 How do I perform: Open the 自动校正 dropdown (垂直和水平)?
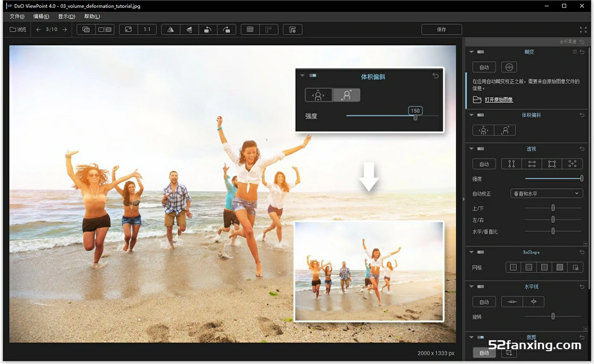pyautogui.click(x=546, y=193)
